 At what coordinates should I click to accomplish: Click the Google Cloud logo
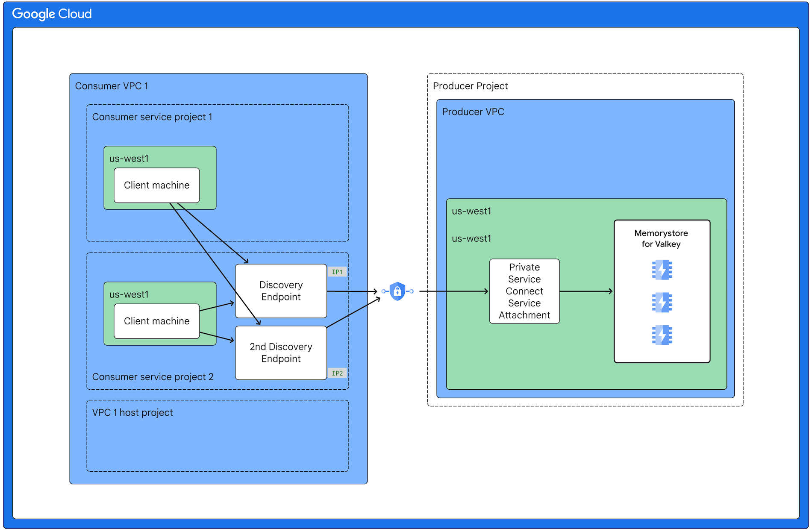51,14
